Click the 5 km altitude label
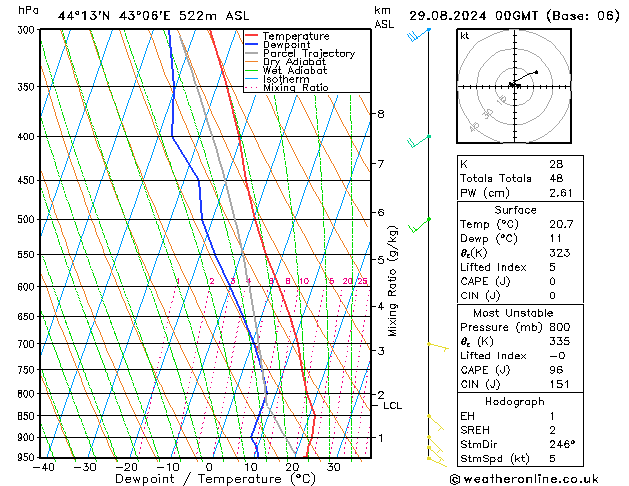This screenshot has height=486, width=629. pyautogui.click(x=381, y=260)
